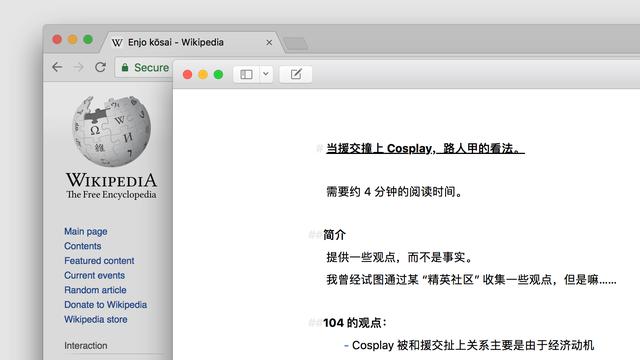Create a new note with compose icon
The width and height of the screenshot is (640, 360).
[296, 74]
